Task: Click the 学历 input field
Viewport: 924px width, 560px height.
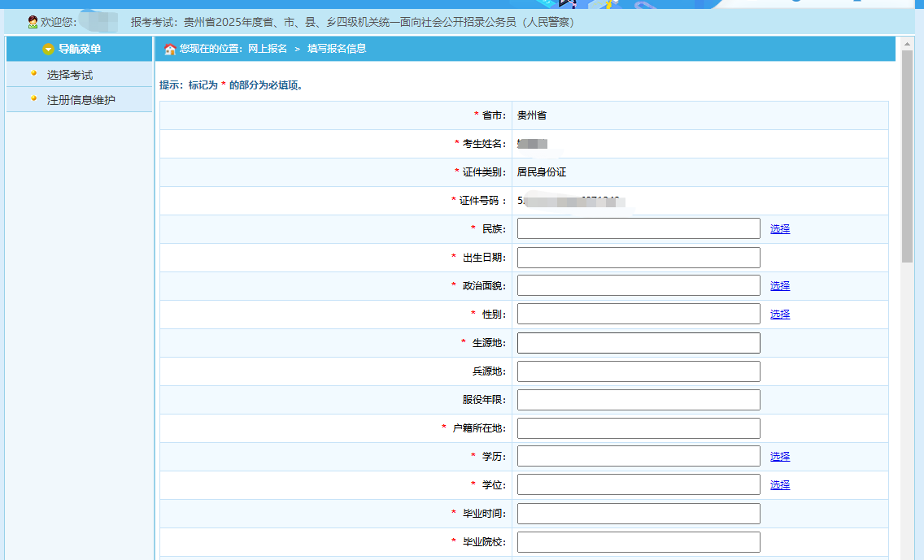Action: [x=639, y=456]
